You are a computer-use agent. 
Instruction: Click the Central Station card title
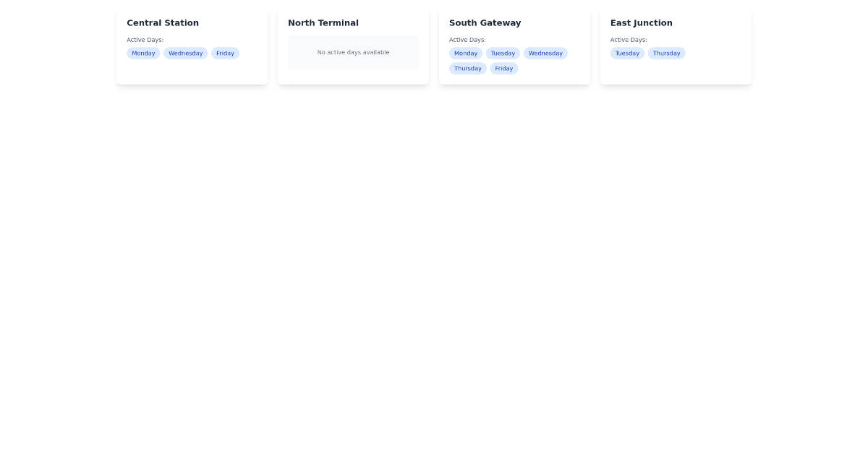(x=162, y=22)
